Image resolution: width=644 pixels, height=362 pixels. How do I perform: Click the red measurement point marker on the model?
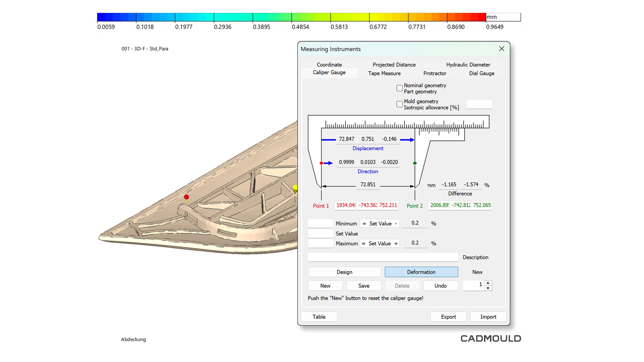[x=186, y=197]
